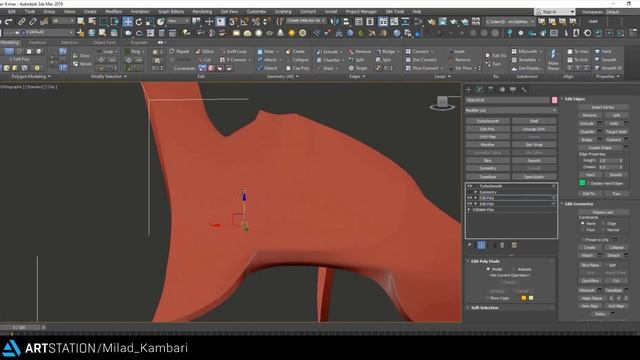Click the Mirror tool icon
This screenshot has width=640, height=360.
pyautogui.click(x=335, y=22)
